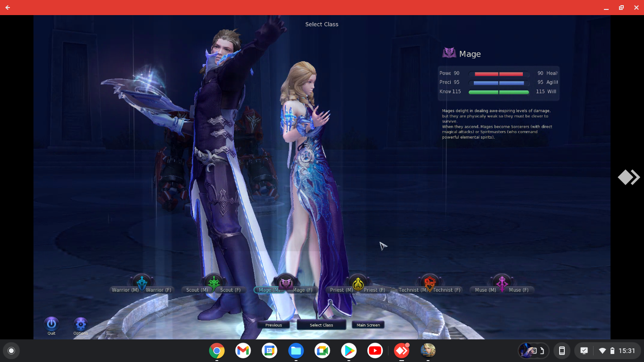Click the back arrow in red bar
Image resolution: width=644 pixels, height=362 pixels.
tap(8, 8)
